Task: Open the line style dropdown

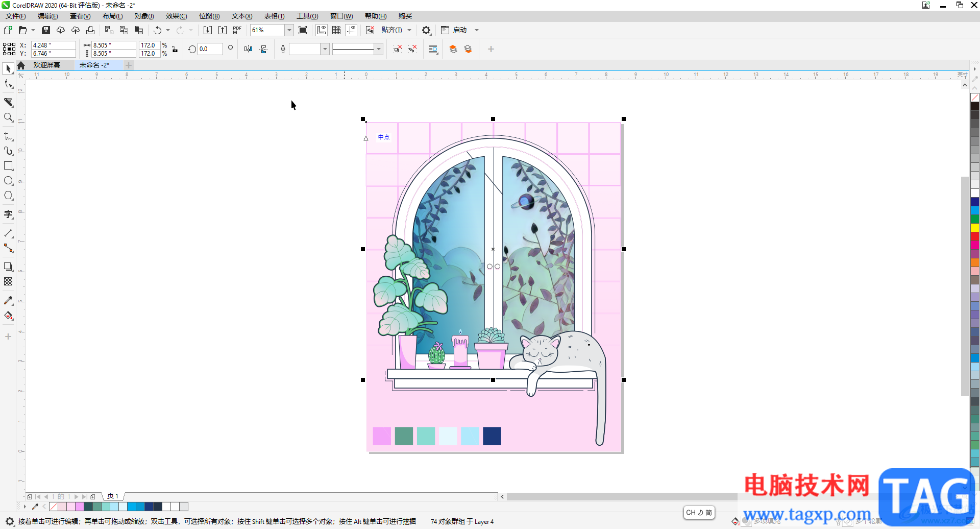Action: (379, 49)
